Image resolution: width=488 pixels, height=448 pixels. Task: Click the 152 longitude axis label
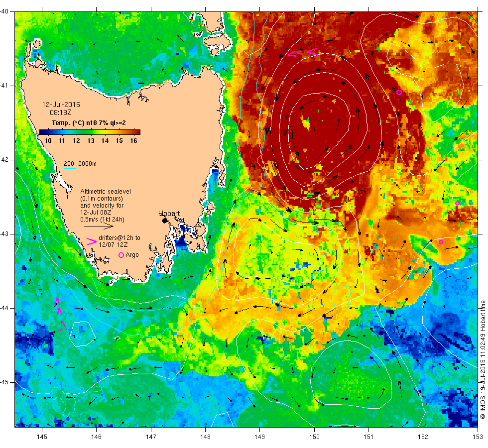click(423, 437)
